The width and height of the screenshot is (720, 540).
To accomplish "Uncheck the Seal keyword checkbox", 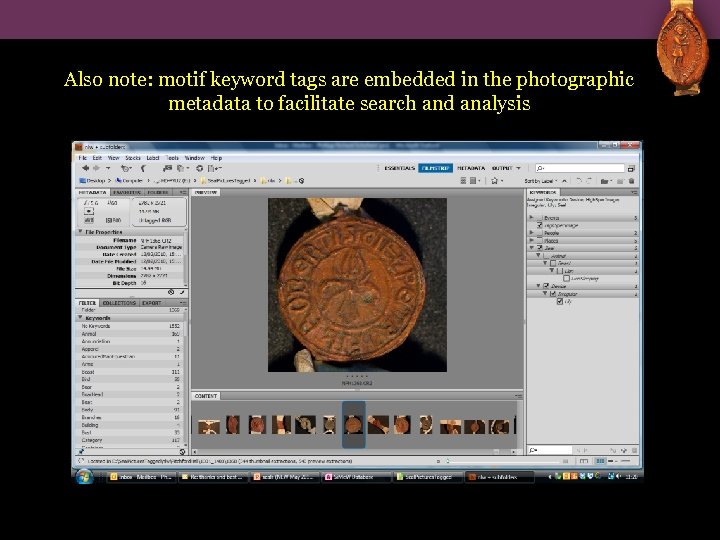I will tap(540, 248).
